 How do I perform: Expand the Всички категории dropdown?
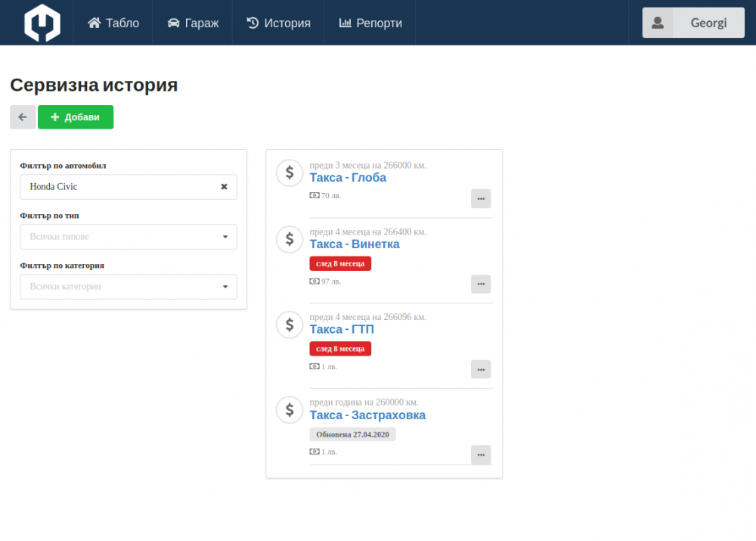click(x=129, y=287)
